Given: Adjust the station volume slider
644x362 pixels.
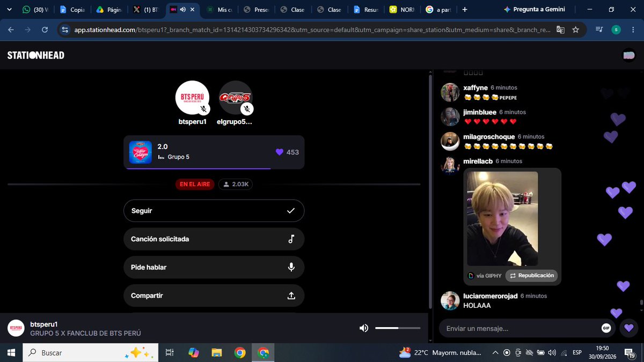Looking at the screenshot, I should [x=398, y=328].
